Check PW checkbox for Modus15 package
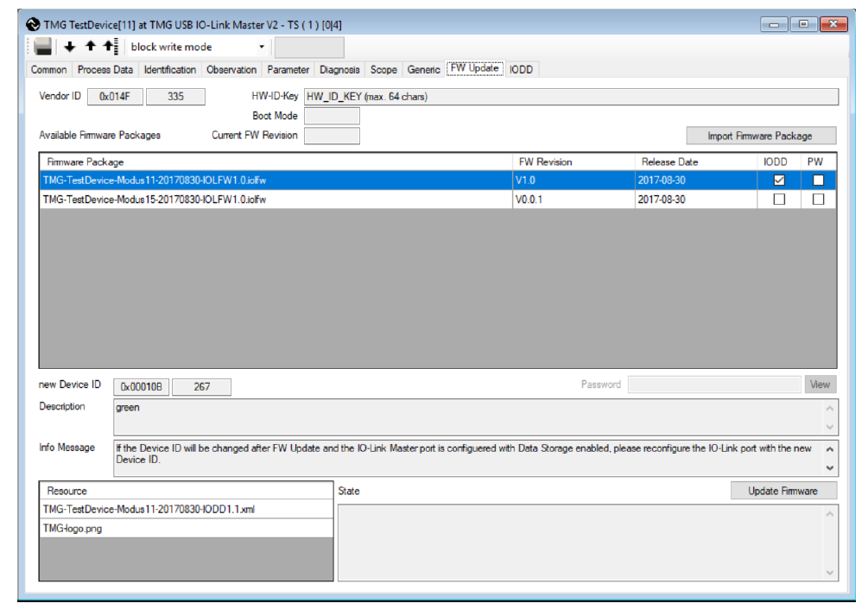 coord(818,200)
